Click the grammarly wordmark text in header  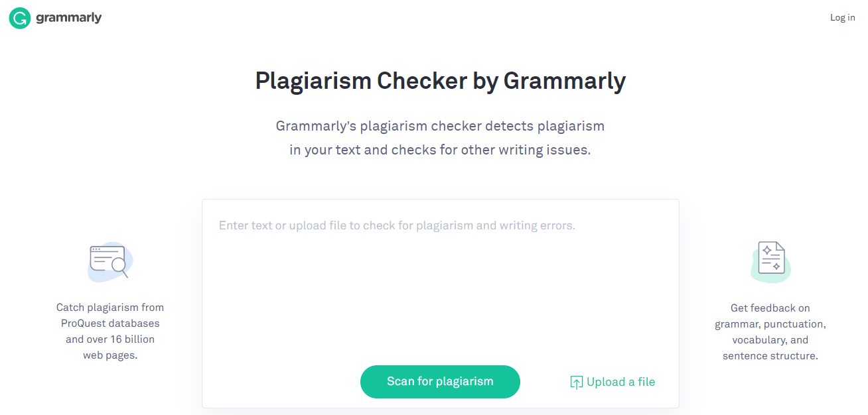pos(68,18)
